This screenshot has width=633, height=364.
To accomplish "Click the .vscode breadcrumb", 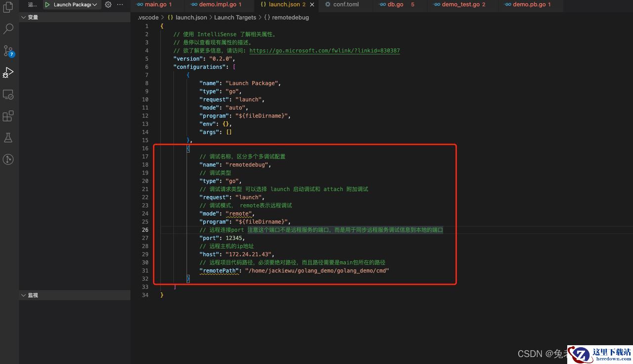I will [148, 17].
